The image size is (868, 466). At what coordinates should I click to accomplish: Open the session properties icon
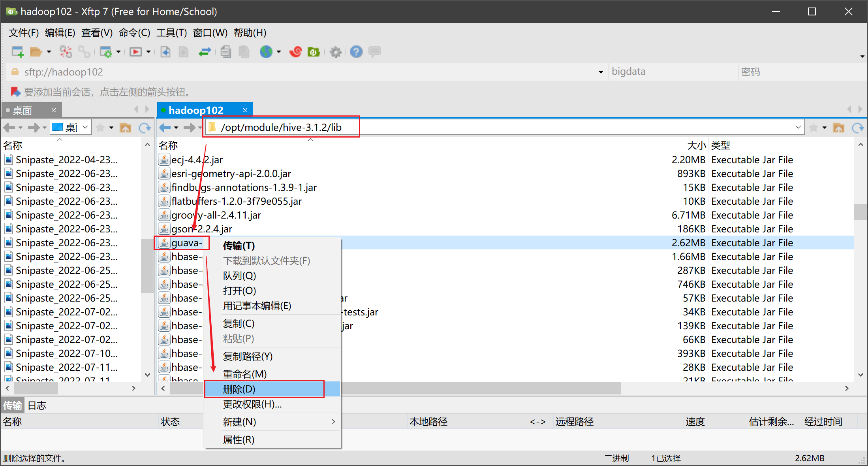pyautogui.click(x=107, y=52)
